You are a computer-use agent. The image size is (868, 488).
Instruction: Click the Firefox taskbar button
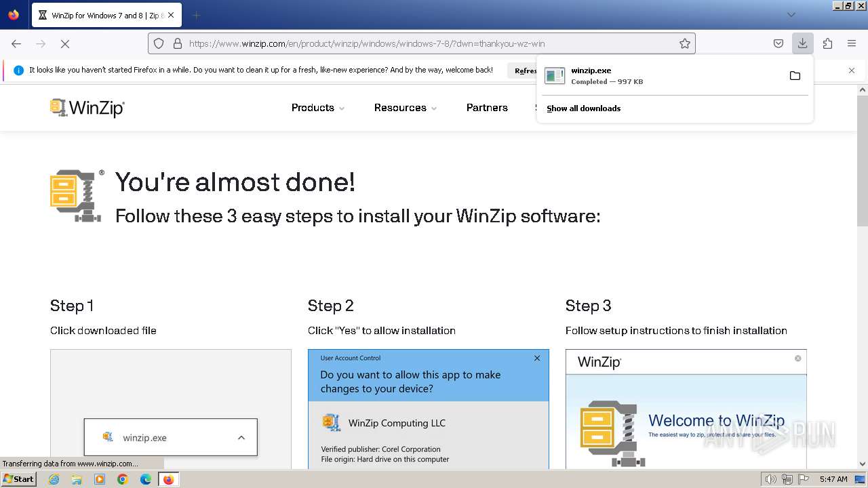tap(168, 479)
